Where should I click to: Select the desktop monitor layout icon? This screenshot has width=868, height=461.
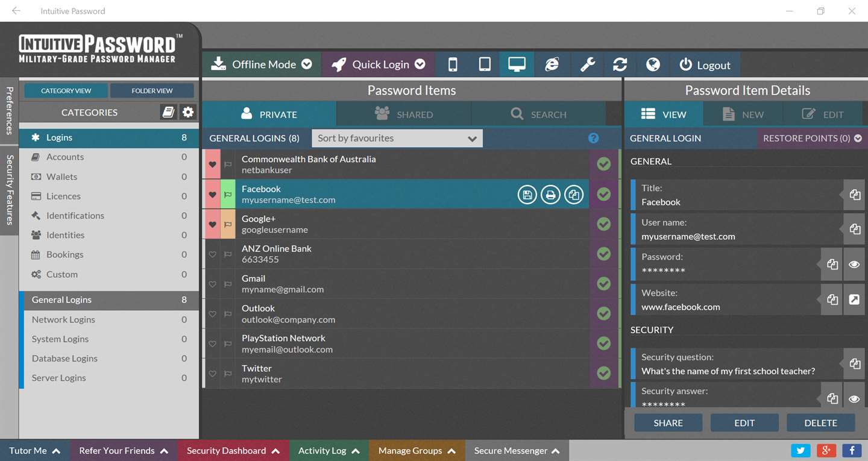(517, 64)
